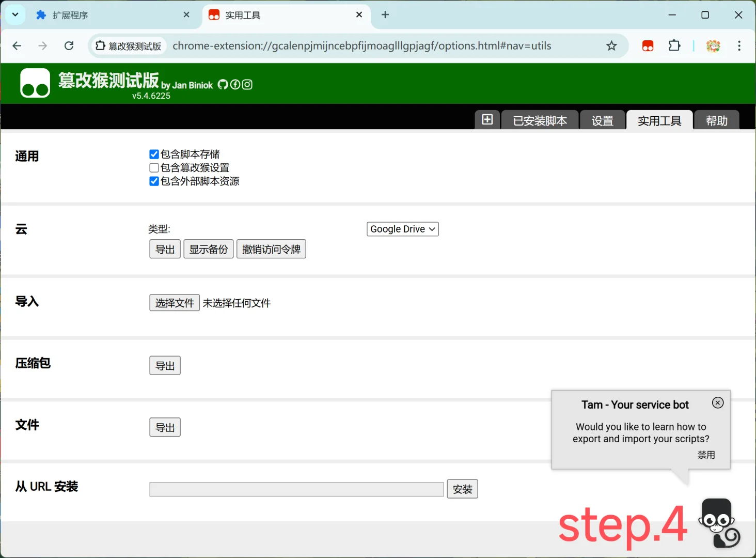
Task: Expand the Google Drive cloud type dropdown
Action: point(403,229)
